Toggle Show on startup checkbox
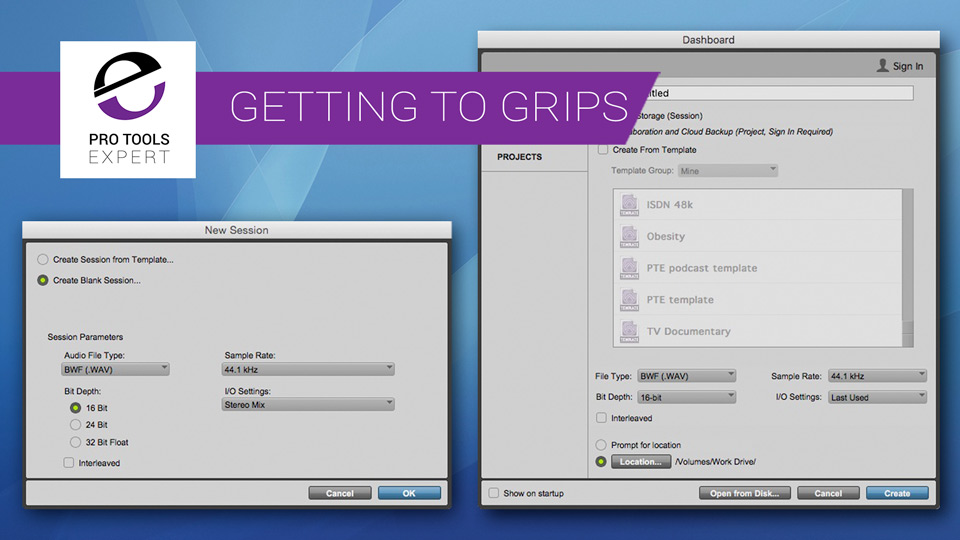Viewport: 960px width, 540px height. pos(493,493)
